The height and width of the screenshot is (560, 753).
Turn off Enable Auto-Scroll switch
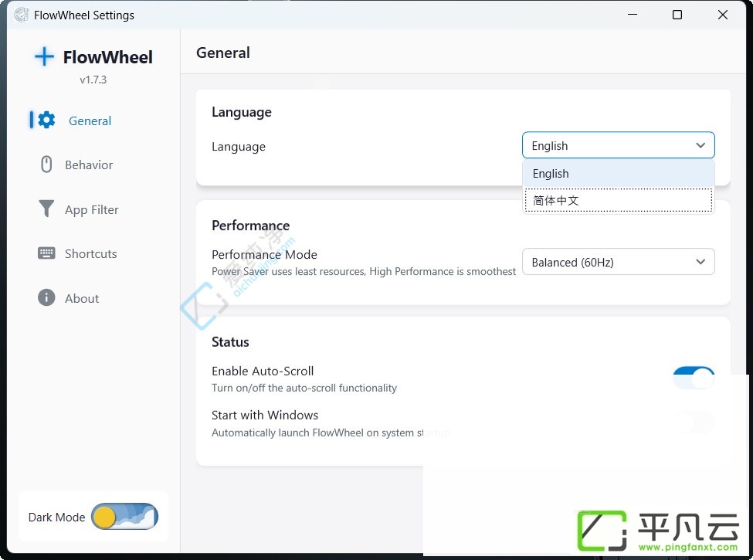coord(694,377)
